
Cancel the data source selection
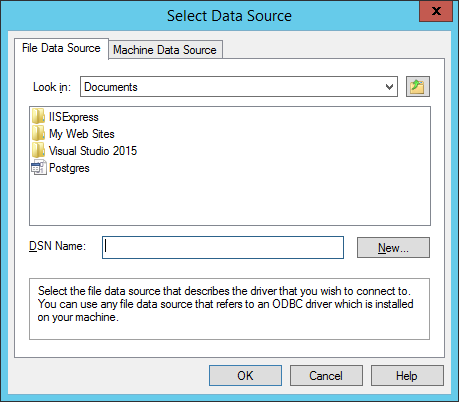point(326,376)
